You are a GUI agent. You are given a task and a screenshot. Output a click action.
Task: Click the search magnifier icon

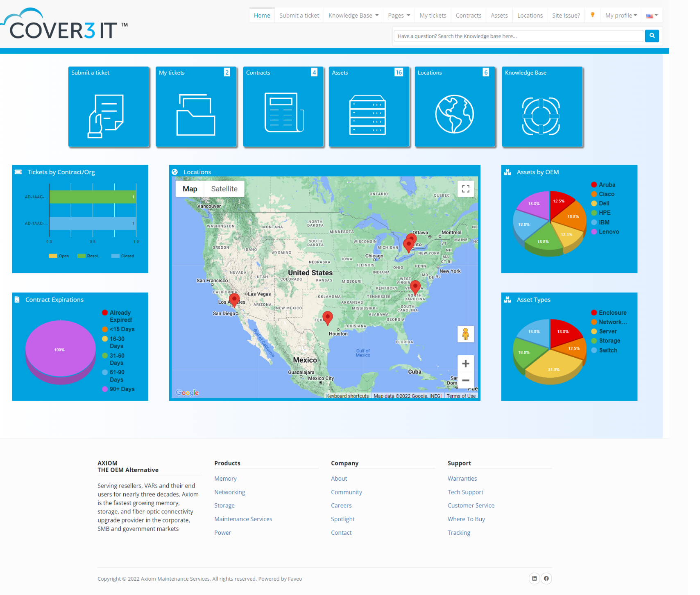click(x=651, y=36)
